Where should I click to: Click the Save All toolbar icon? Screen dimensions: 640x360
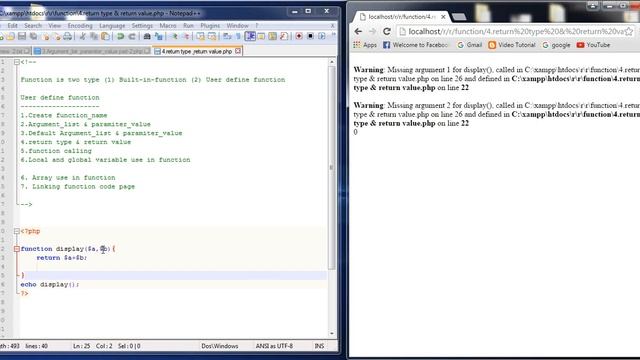pyautogui.click(x=33, y=36)
